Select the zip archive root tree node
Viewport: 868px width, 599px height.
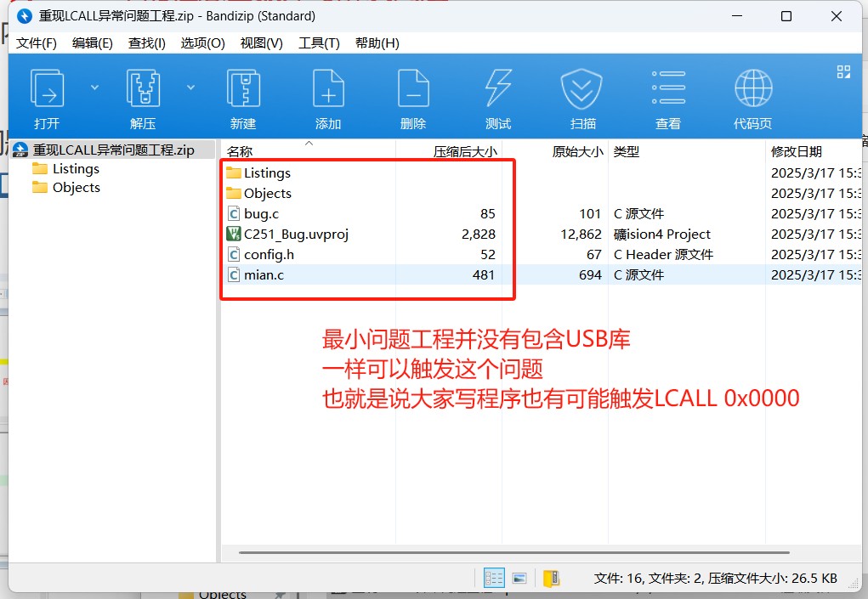(113, 150)
